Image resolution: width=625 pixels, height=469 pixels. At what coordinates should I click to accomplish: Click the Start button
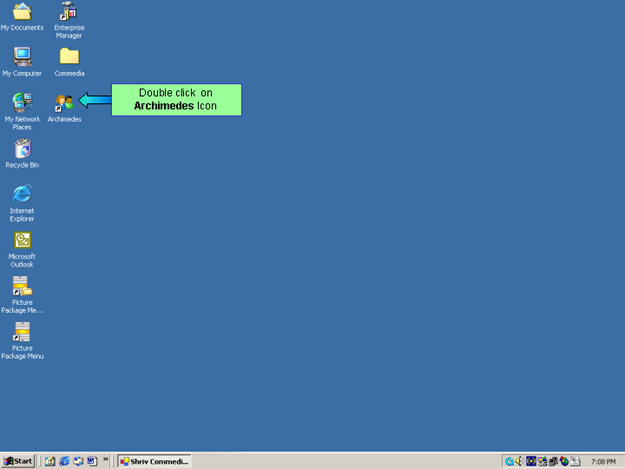click(x=18, y=461)
